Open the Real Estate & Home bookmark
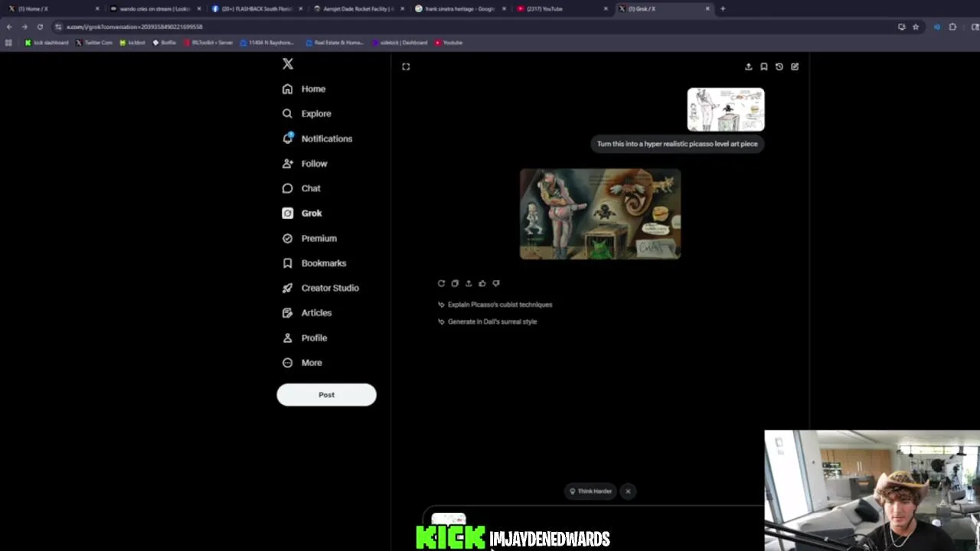This screenshot has width=980, height=551. tap(335, 43)
